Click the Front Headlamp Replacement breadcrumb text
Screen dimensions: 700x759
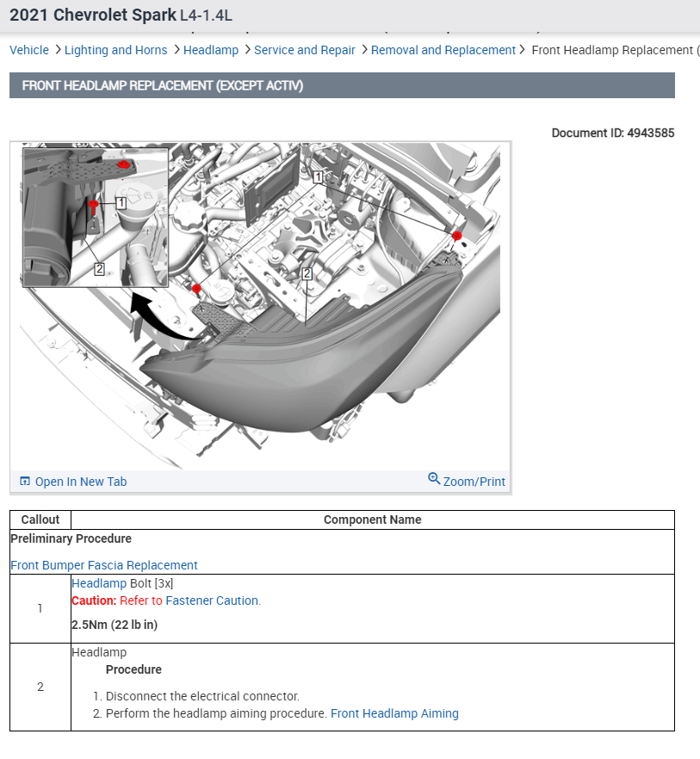616,50
